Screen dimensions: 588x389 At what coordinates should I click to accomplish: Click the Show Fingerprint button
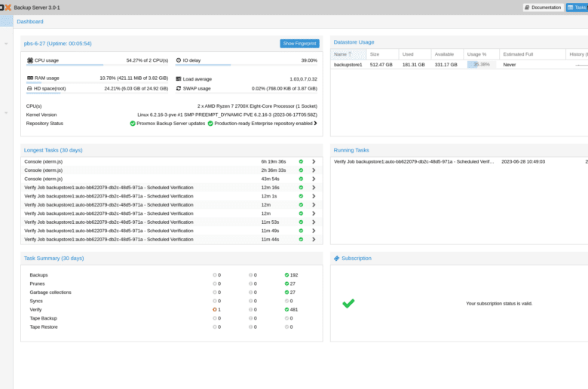click(299, 44)
